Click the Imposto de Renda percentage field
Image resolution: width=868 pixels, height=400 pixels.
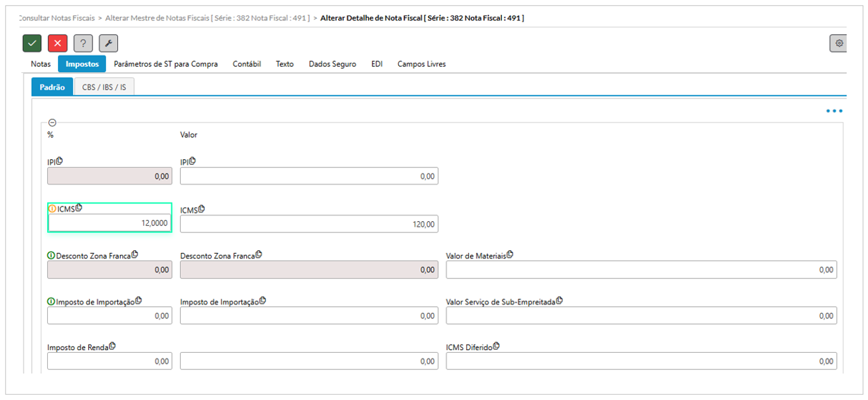[x=109, y=361]
